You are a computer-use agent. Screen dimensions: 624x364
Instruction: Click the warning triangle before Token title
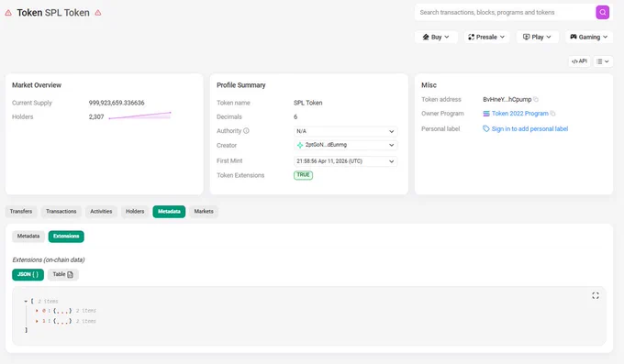8,13
